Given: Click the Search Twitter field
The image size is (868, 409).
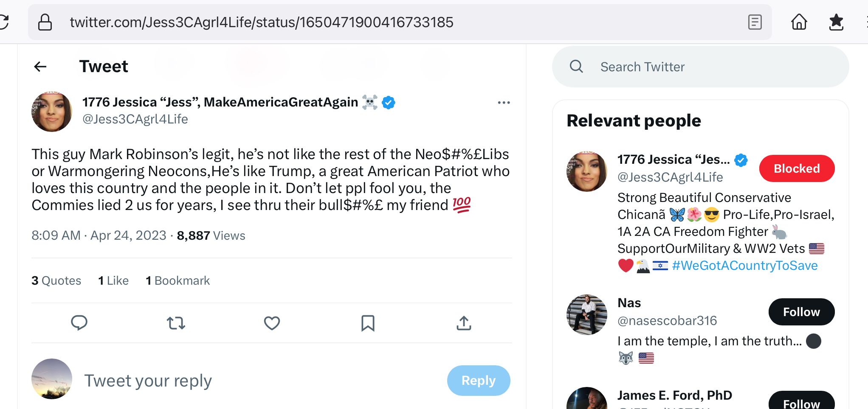Looking at the screenshot, I should pyautogui.click(x=701, y=67).
